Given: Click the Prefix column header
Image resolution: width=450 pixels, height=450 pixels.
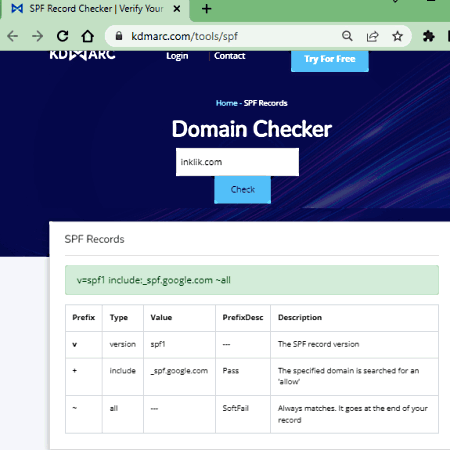Looking at the screenshot, I should [84, 317].
